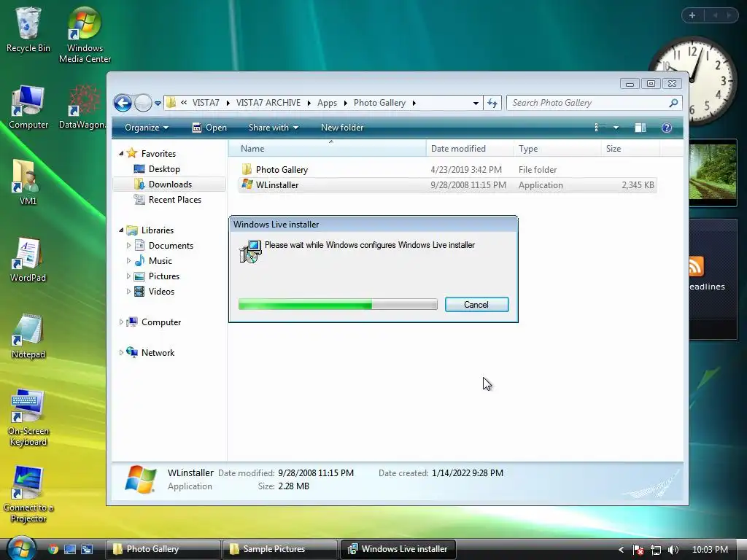This screenshot has height=560, width=747.
Task: Open the Share with dropdown menu
Action: (x=274, y=128)
